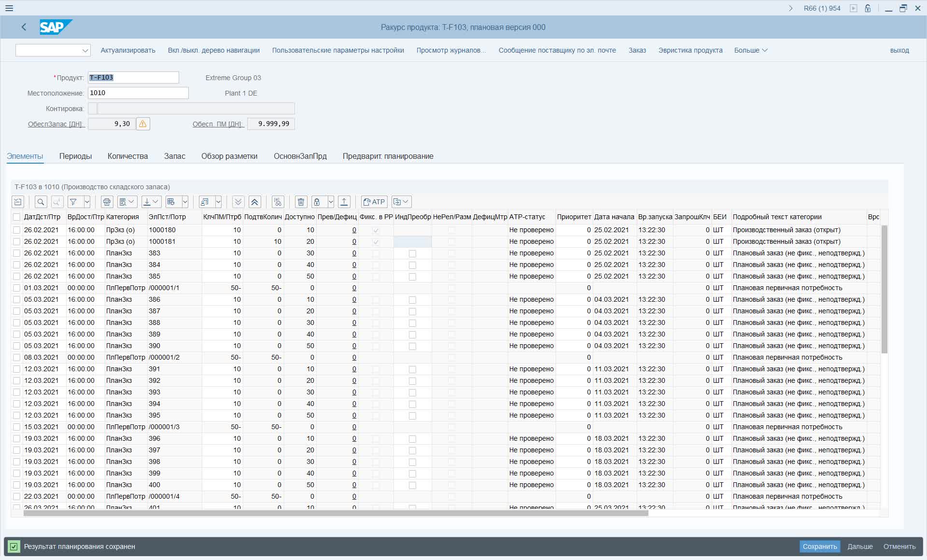The width and height of the screenshot is (927, 560).
Task: Click the Дальше button
Action: coord(860,546)
